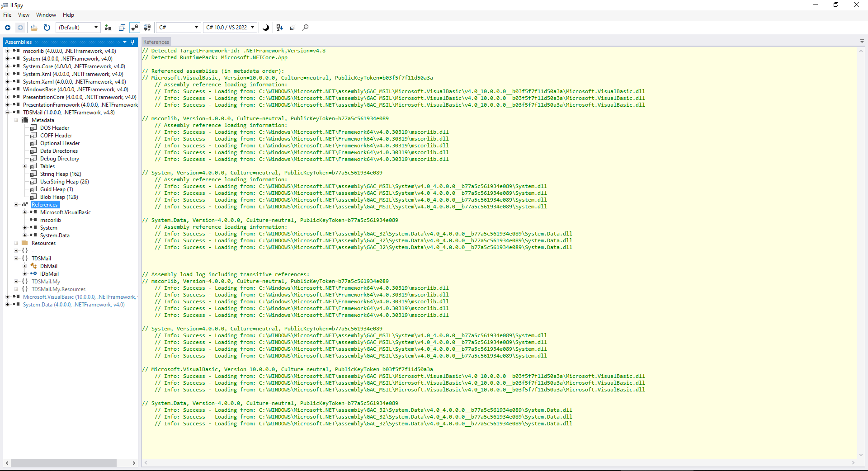The height and width of the screenshot is (471, 868).
Task: Click the Resources folder icon
Action: [25, 243]
